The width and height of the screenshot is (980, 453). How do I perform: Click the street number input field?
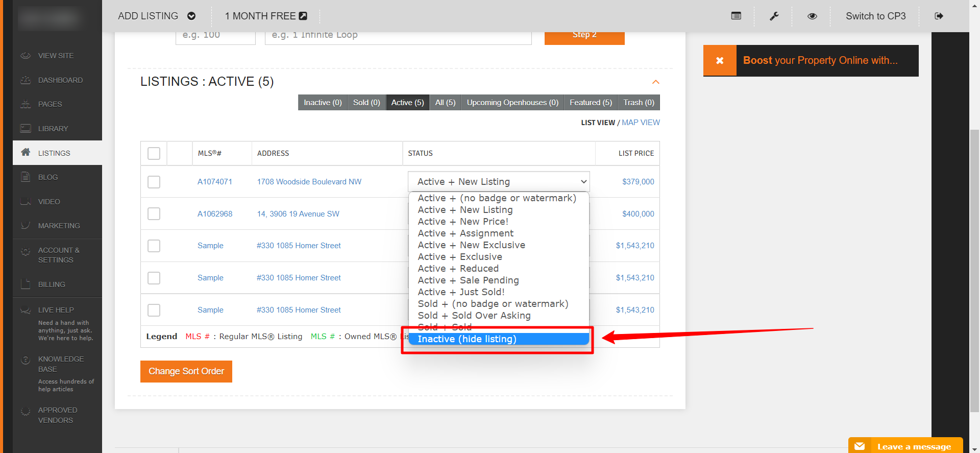coord(215,37)
